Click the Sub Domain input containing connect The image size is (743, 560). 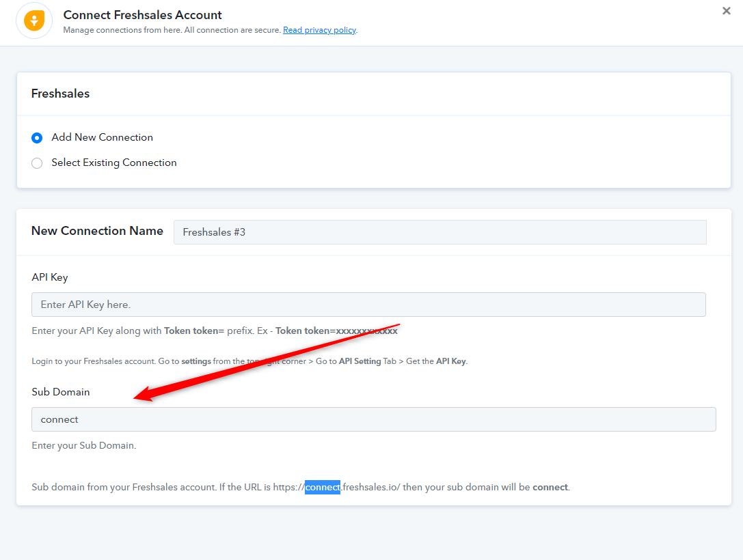point(373,419)
